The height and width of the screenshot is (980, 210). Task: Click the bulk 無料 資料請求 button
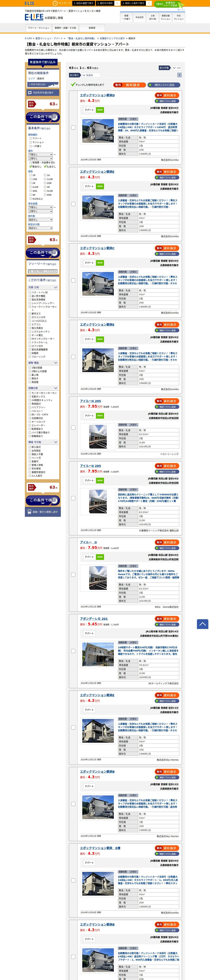[x=129, y=85]
